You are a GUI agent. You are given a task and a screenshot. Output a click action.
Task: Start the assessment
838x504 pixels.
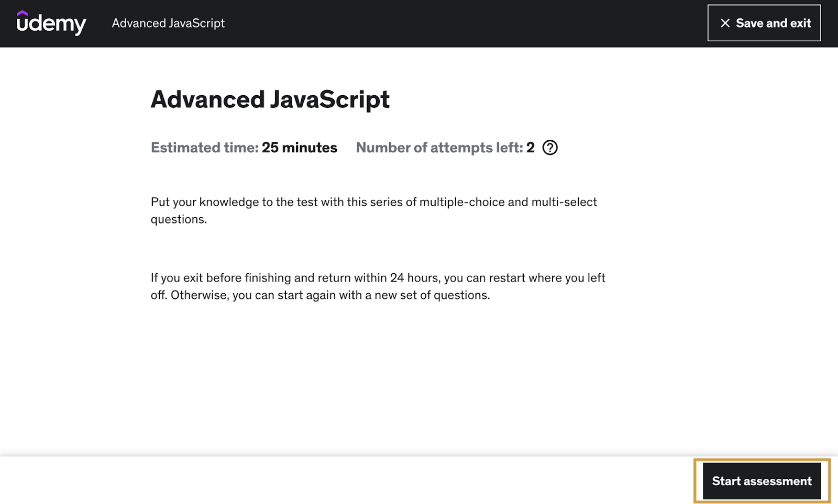pyautogui.click(x=762, y=481)
